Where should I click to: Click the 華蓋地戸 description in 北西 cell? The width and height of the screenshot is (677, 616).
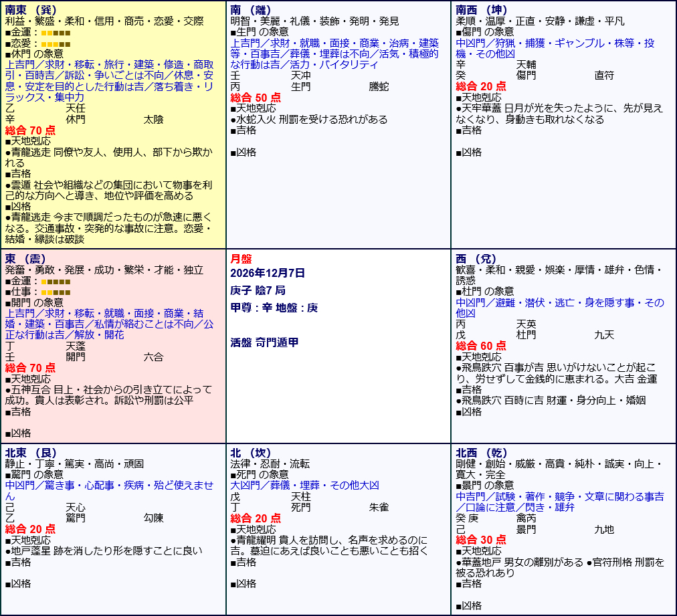559,567
